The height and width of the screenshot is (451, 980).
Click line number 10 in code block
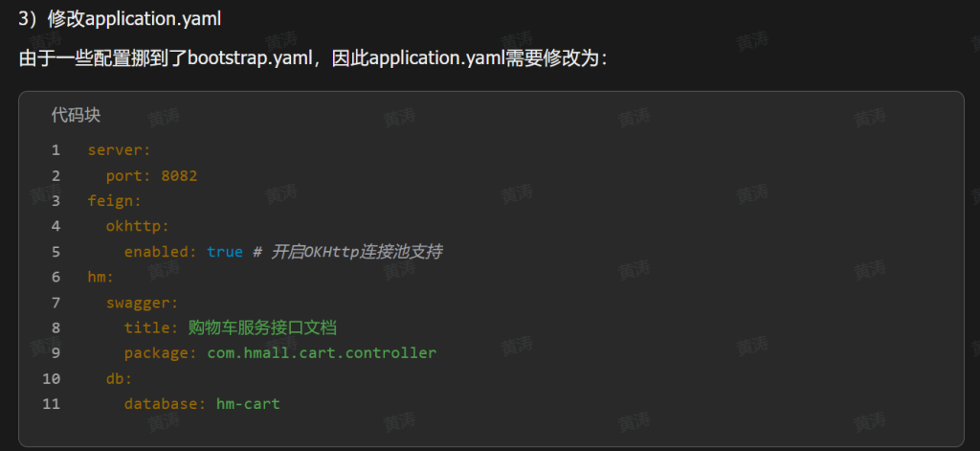click(52, 378)
